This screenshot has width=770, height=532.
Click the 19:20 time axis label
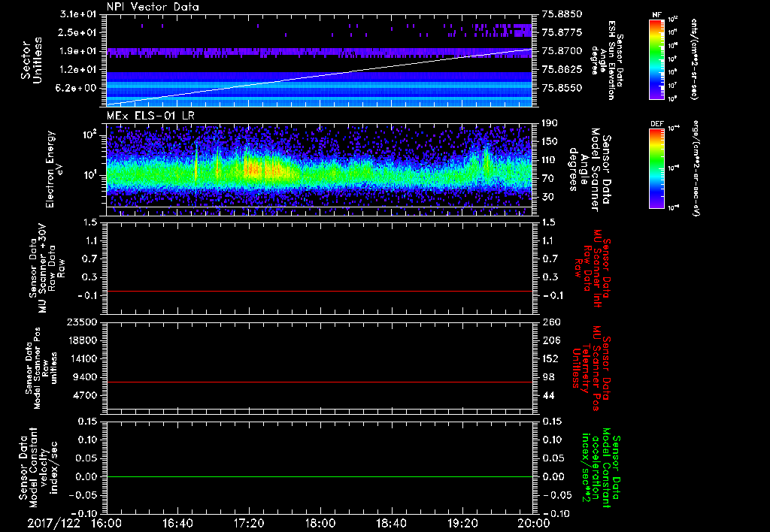pyautogui.click(x=462, y=523)
